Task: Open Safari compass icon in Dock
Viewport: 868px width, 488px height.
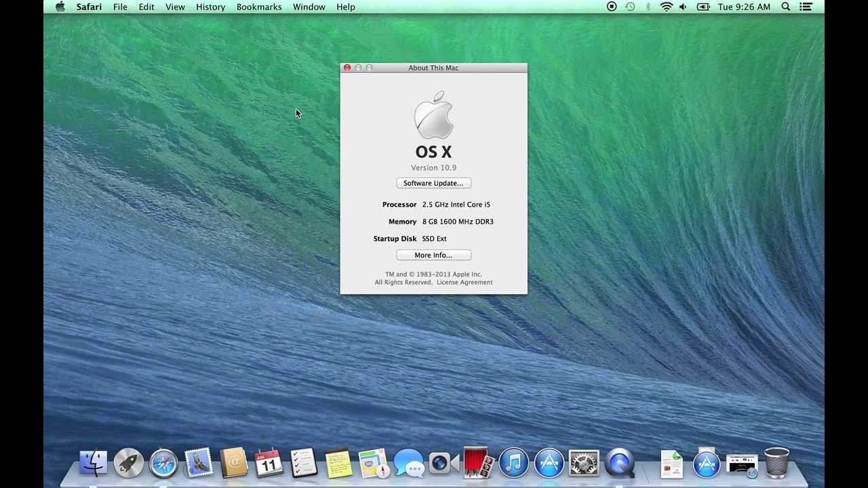Action: 163,464
